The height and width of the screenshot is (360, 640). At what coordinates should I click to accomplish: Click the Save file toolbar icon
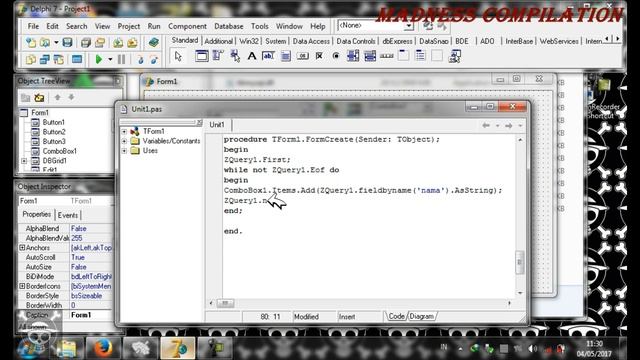[67, 42]
